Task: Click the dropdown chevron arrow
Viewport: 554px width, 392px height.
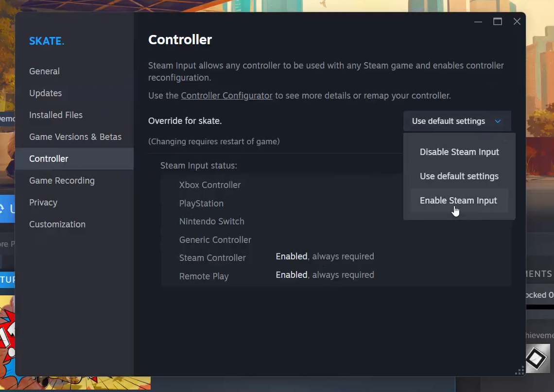Action: tap(498, 121)
